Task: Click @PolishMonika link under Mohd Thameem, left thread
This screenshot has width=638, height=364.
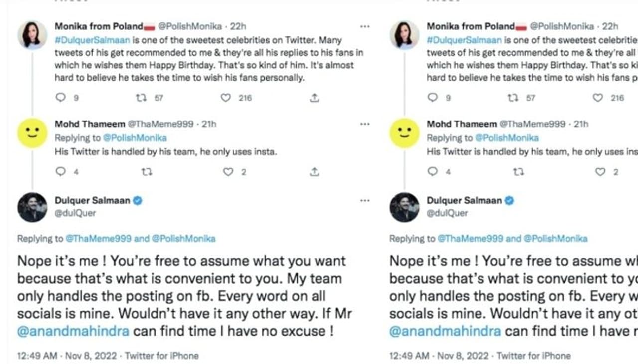Action: (x=135, y=138)
